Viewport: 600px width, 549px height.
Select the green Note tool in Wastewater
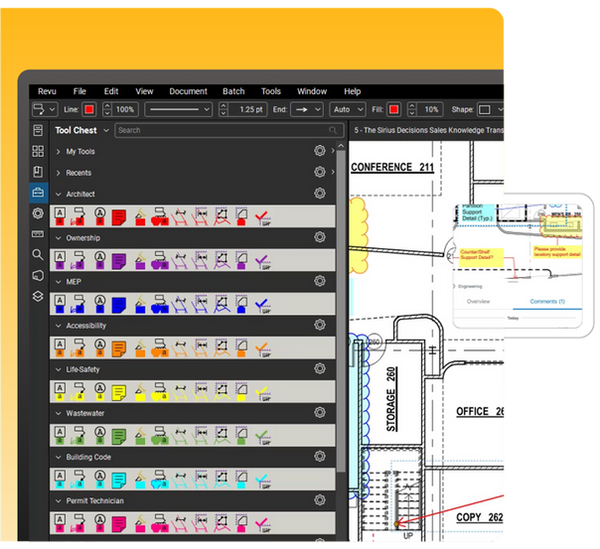(119, 437)
